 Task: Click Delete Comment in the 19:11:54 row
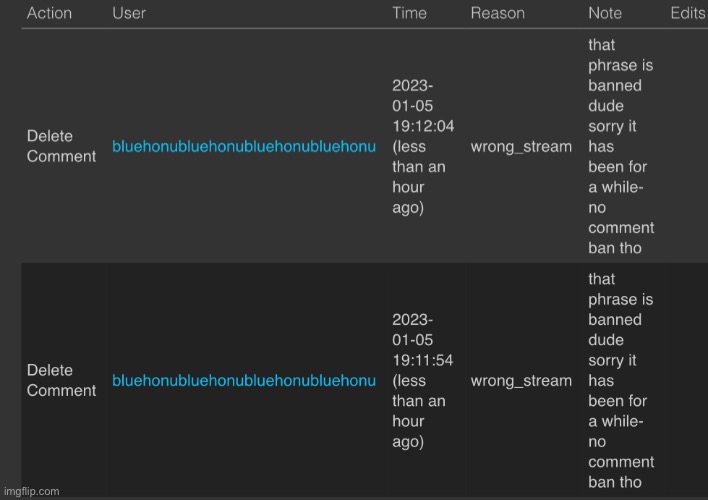[x=61, y=380]
